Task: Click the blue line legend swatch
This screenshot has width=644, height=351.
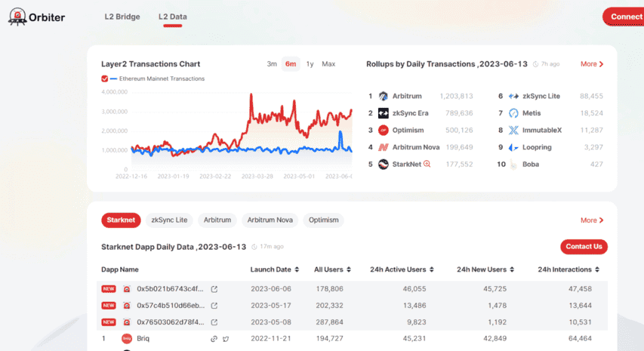Action: pos(114,79)
